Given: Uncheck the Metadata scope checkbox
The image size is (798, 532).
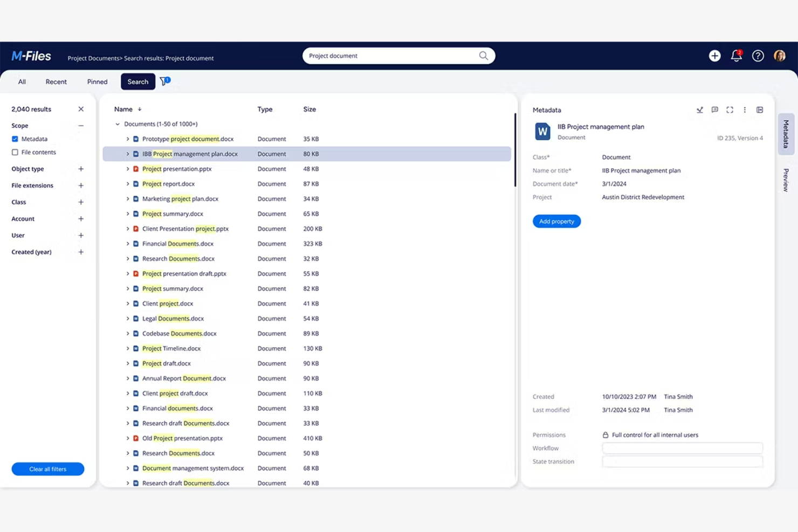Looking at the screenshot, I should pos(15,139).
